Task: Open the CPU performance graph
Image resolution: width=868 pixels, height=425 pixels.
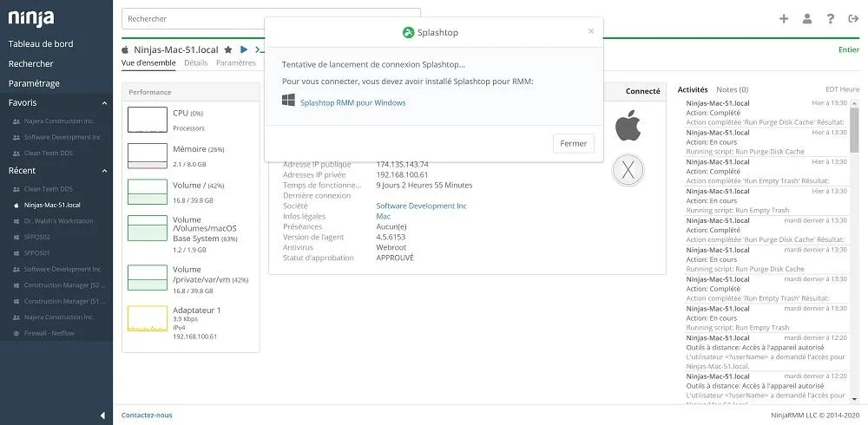Action: [148, 120]
